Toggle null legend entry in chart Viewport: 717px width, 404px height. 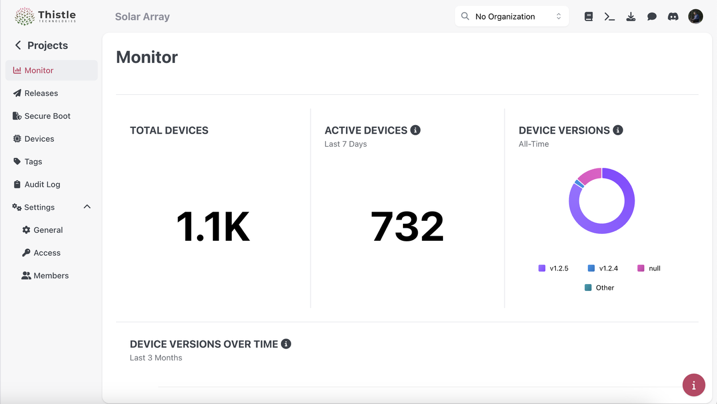649,268
